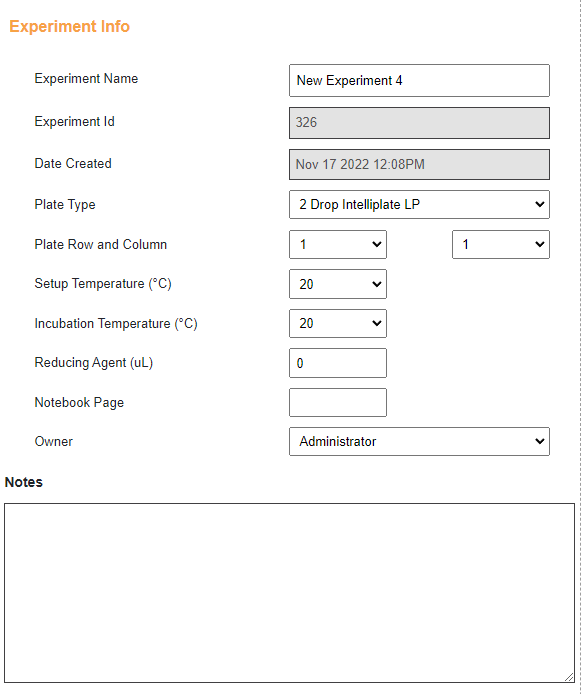Click the Owner dropdown chevron arrow
The width and height of the screenshot is (581, 694).
[x=539, y=441]
